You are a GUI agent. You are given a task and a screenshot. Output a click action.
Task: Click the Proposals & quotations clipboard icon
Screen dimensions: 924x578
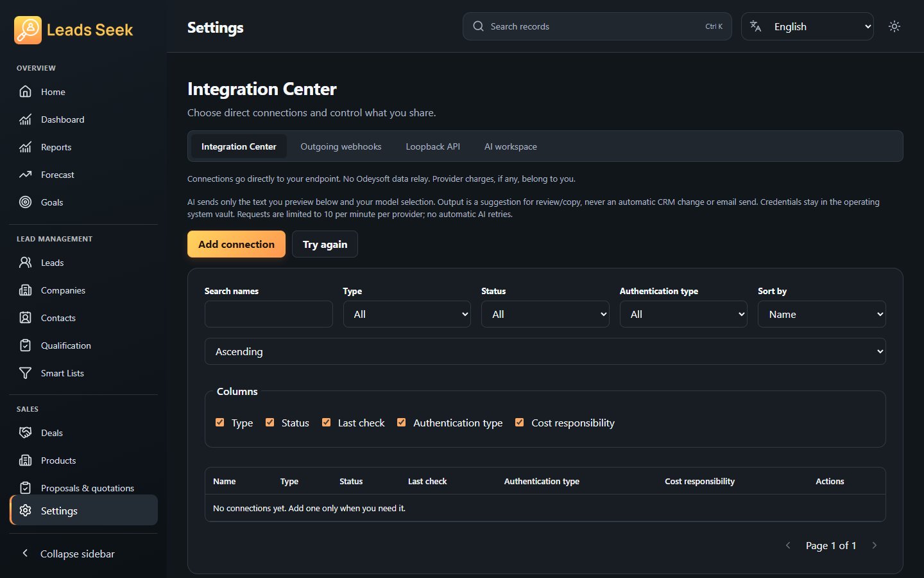26,488
